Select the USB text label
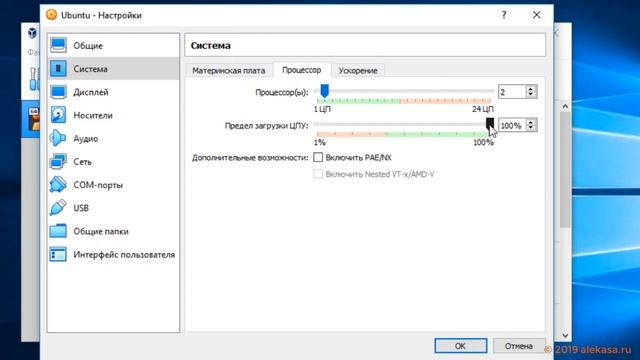The height and width of the screenshot is (360, 640). pos(81,208)
